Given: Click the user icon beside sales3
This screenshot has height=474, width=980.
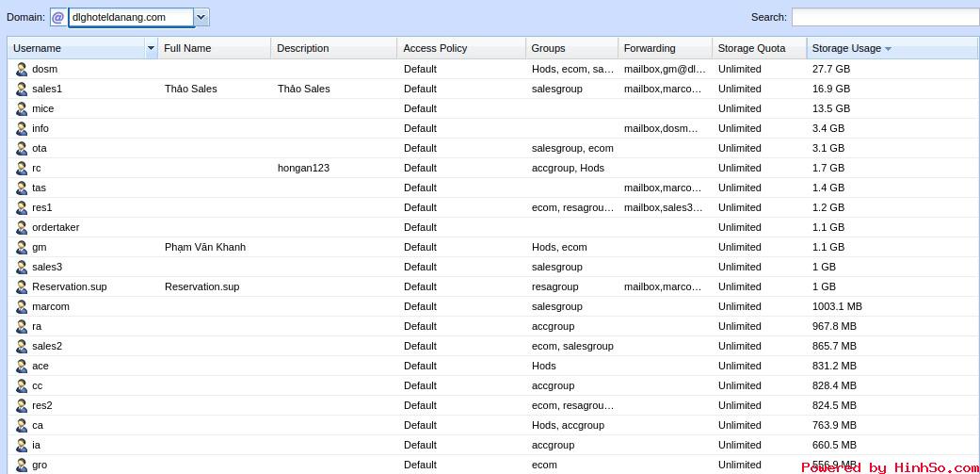Looking at the screenshot, I should 22,267.
